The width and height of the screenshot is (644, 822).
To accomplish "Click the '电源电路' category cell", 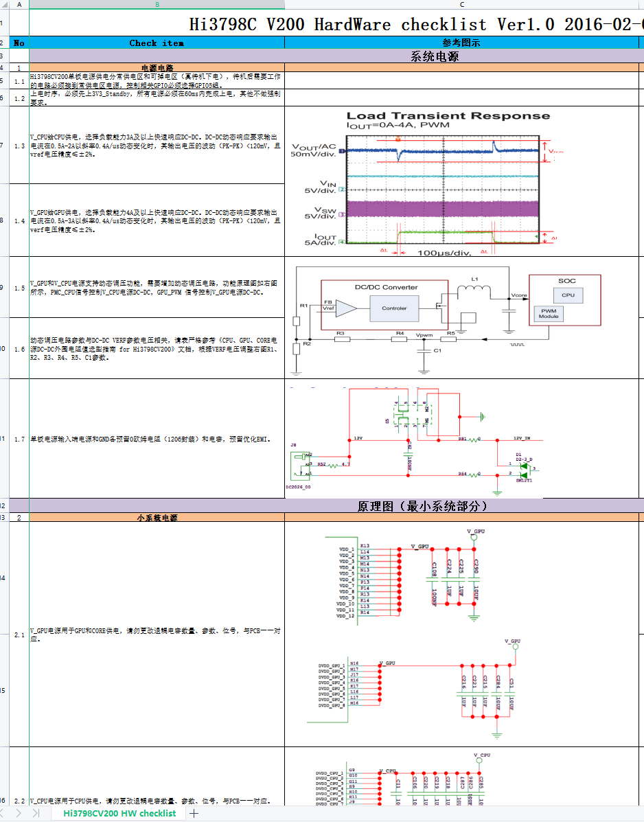I will click(x=157, y=68).
